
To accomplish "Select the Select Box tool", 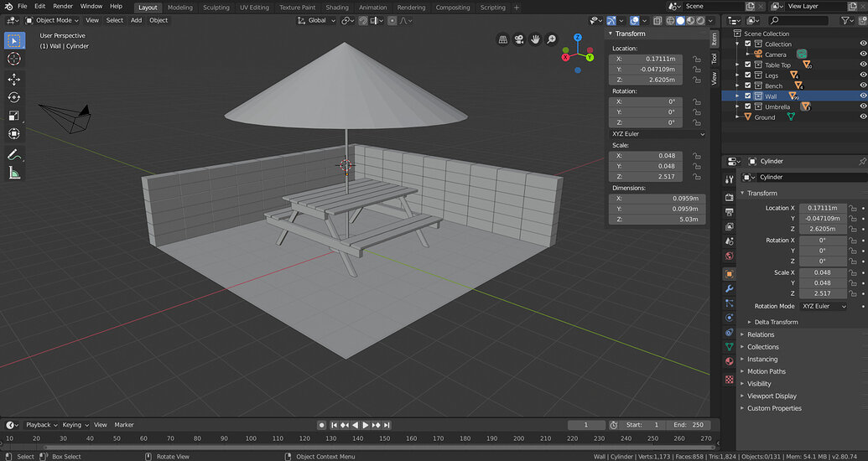I will tap(14, 40).
